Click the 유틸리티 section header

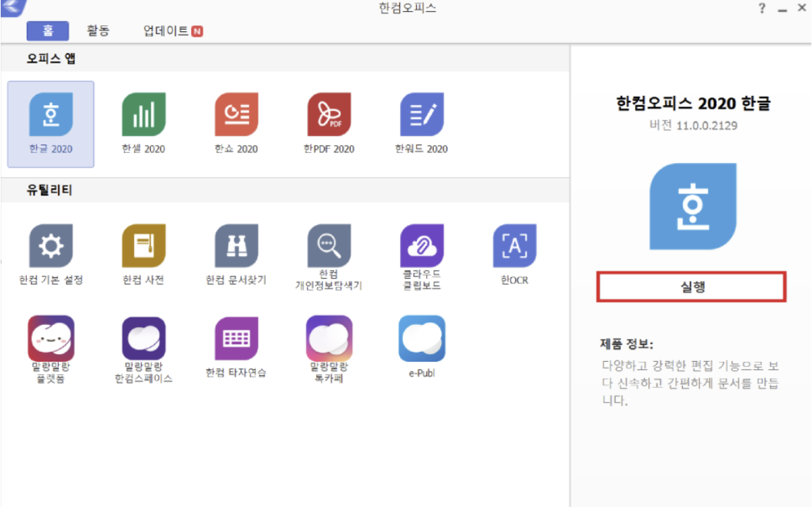[x=49, y=190]
